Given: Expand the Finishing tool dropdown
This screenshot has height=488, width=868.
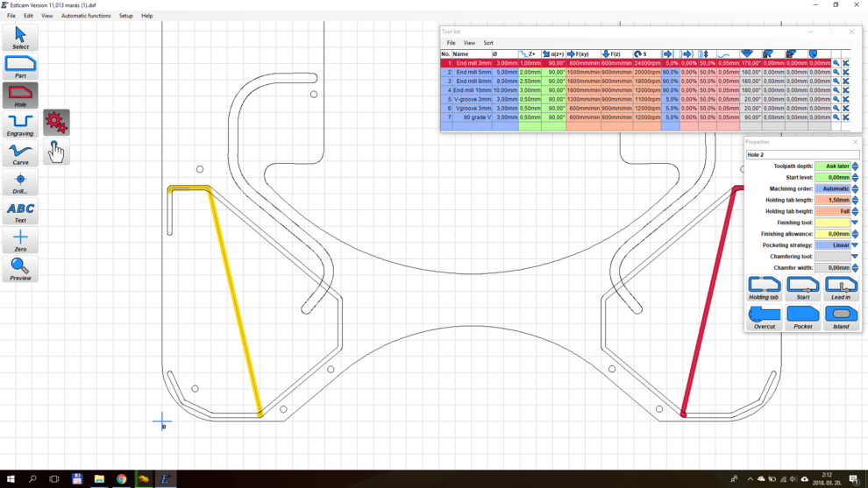Looking at the screenshot, I should click(x=855, y=223).
